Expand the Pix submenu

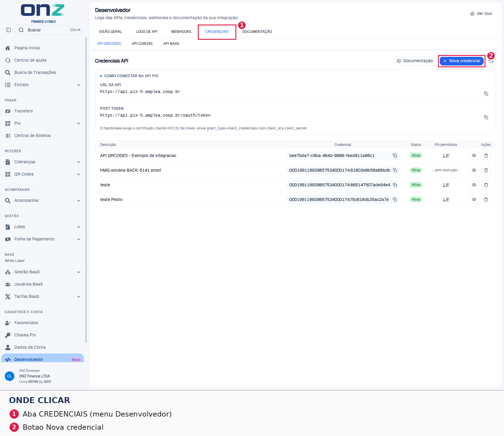pyautogui.click(x=42, y=123)
